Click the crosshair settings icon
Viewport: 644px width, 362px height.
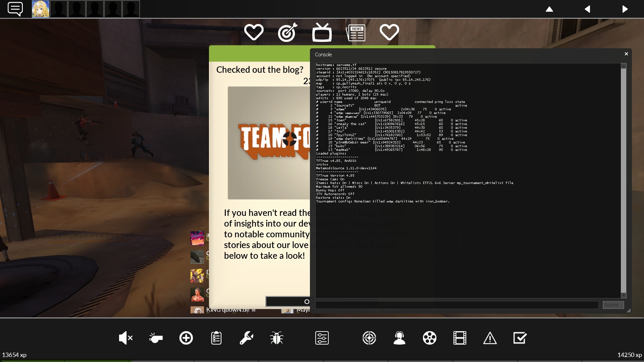coord(369,338)
